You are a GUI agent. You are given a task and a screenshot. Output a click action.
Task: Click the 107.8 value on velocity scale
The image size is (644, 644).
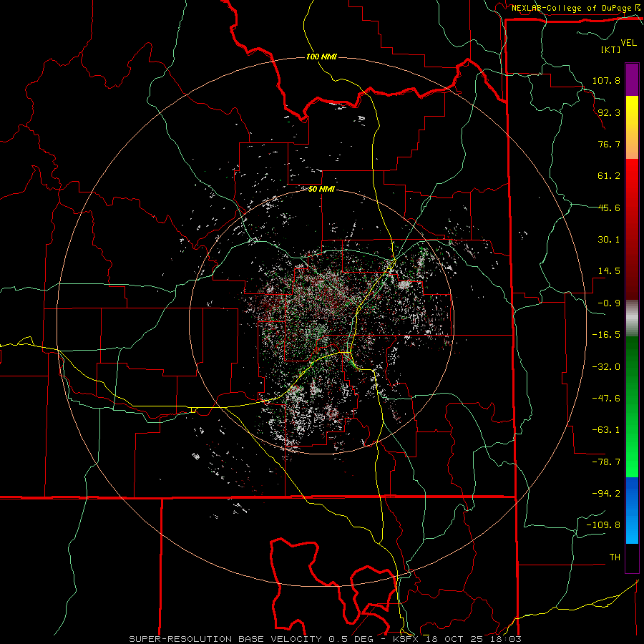click(x=606, y=80)
